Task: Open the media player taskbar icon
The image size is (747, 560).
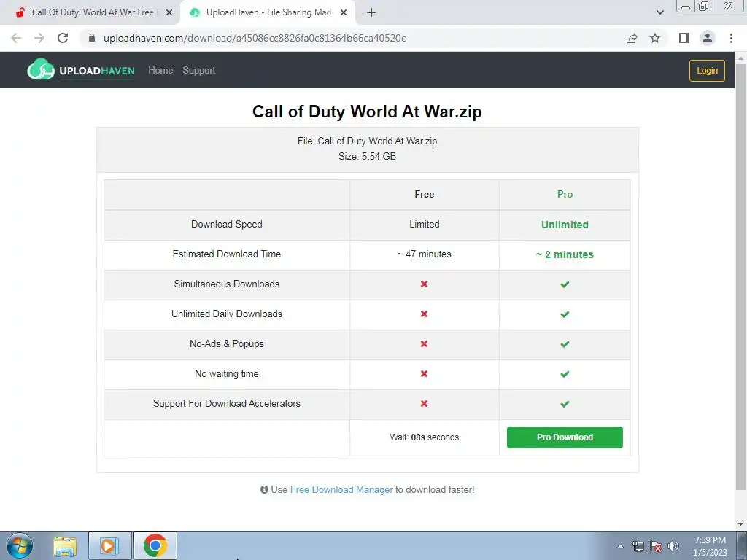Action: tap(109, 546)
